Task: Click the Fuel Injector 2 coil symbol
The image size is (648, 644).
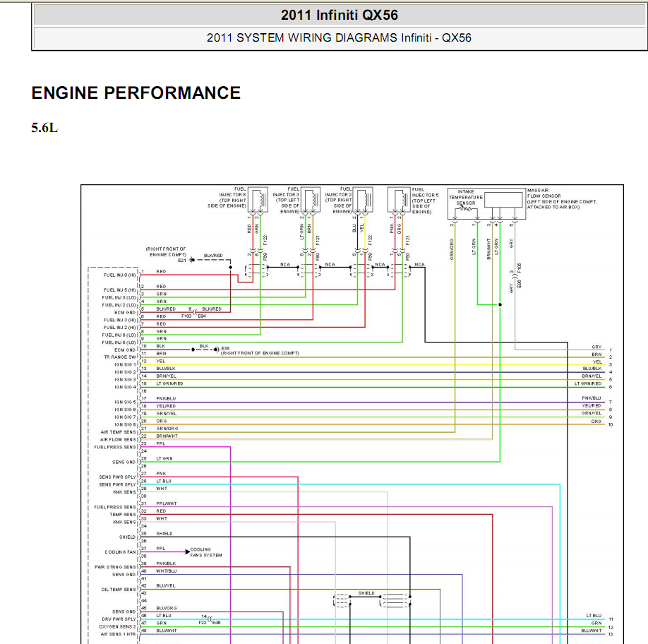Action: pos(364,200)
